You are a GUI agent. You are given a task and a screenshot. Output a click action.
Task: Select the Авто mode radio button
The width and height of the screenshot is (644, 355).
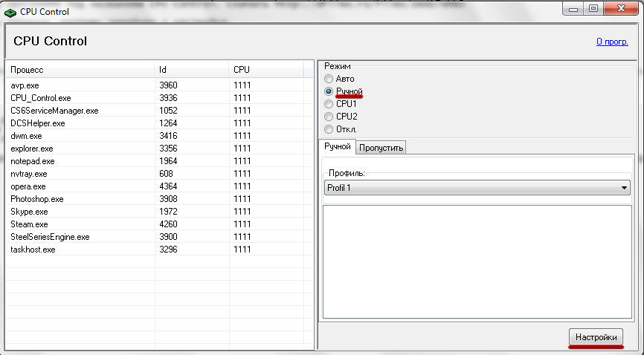[x=329, y=79]
